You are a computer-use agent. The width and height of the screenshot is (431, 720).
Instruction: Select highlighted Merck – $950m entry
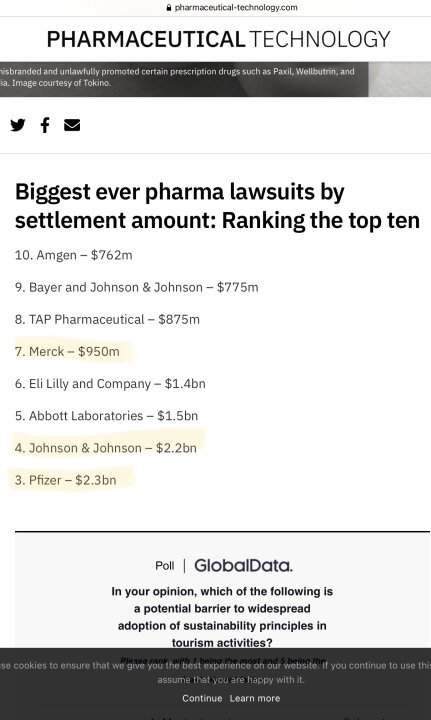[67, 351]
